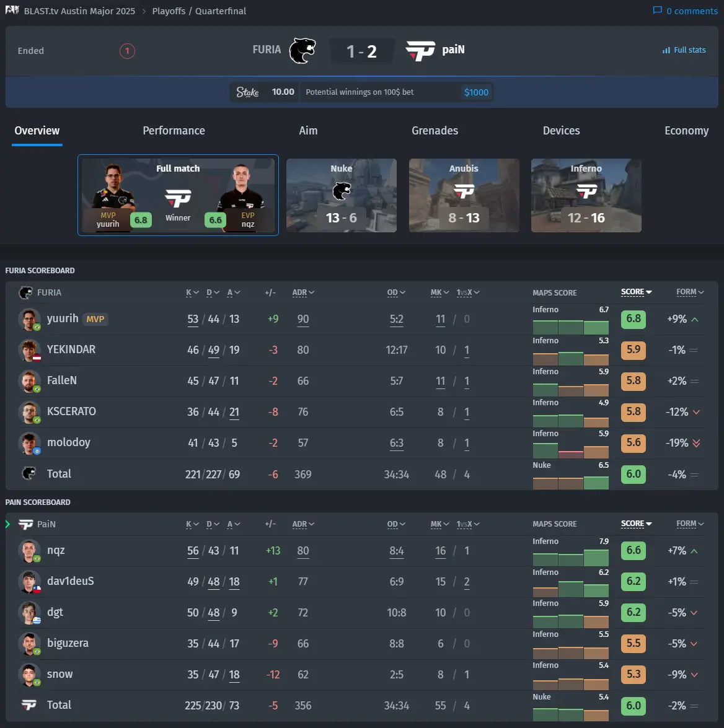Image resolution: width=724 pixels, height=728 pixels.
Task: Open the BLAST.tv Austin Major 2025 link
Action: coord(79,11)
